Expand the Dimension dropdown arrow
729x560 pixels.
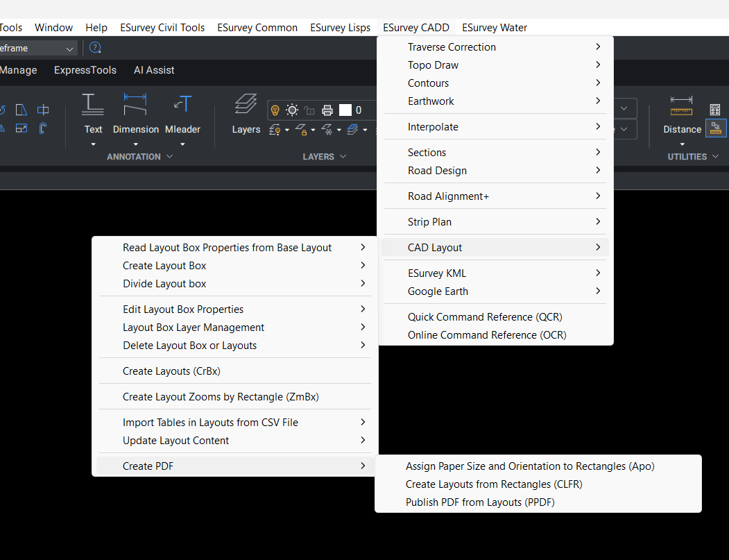[x=136, y=144]
